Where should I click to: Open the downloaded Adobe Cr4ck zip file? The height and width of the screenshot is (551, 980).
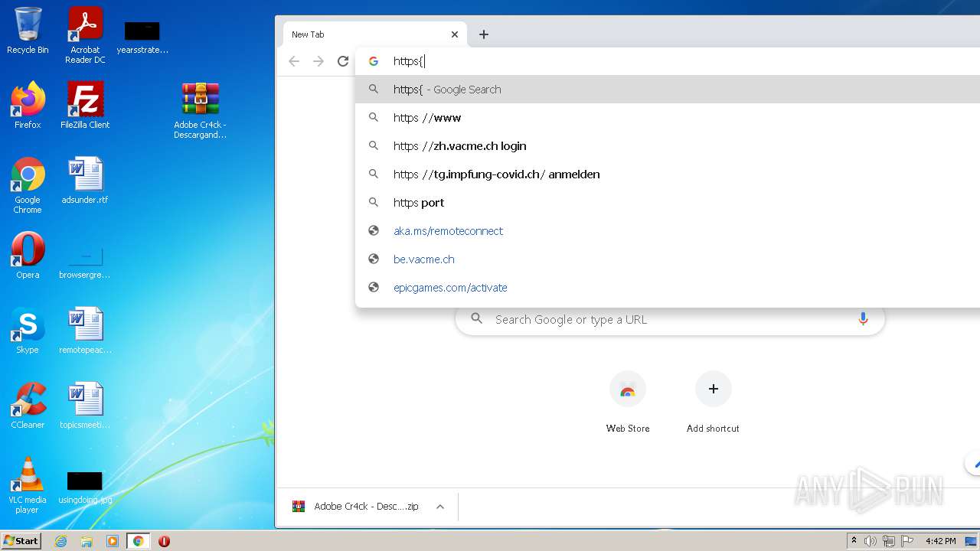click(x=356, y=507)
